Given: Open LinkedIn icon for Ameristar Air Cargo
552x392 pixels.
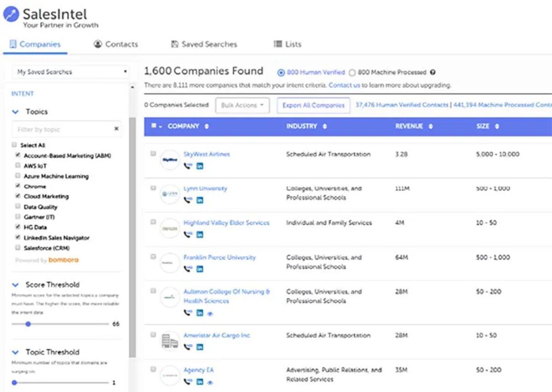Looking at the screenshot, I should tap(200, 347).
